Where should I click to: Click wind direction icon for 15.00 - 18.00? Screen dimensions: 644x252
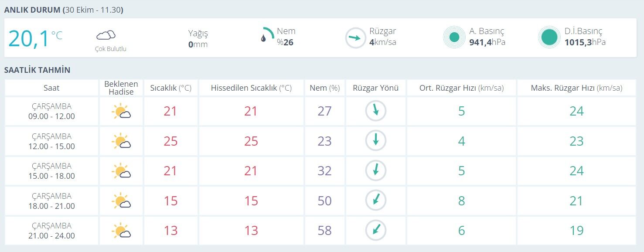[375, 170]
